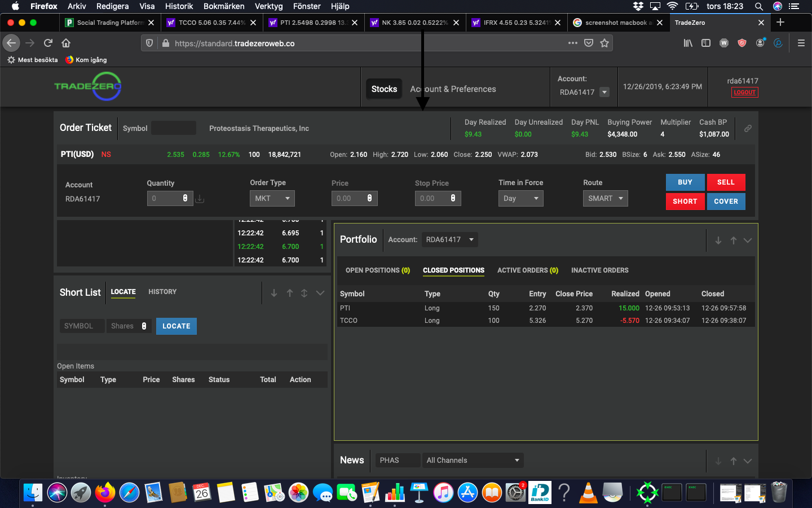812x508 pixels.
Task: Click the Firefox home icon
Action: [x=66, y=43]
